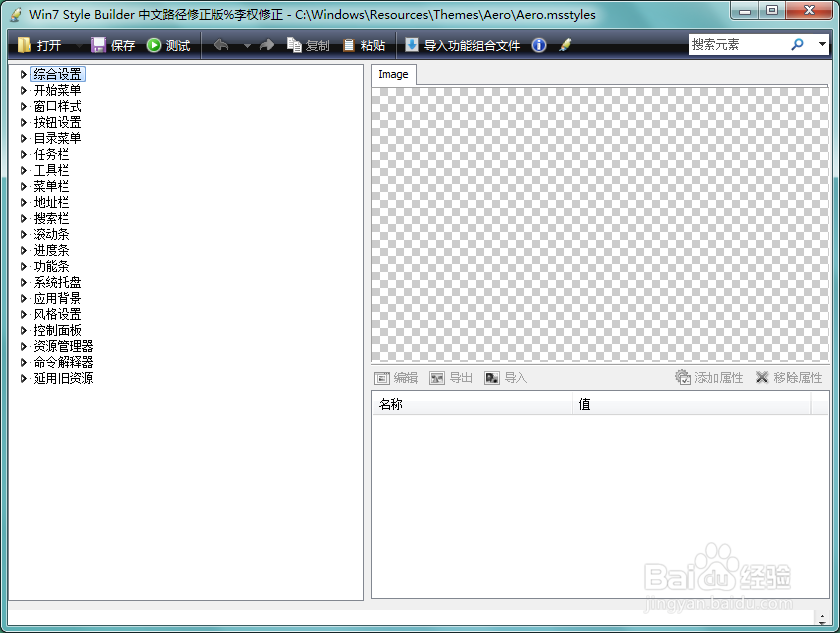Select 功能条 in the tree
Viewport: 840px width, 633px height.
[x=51, y=266]
